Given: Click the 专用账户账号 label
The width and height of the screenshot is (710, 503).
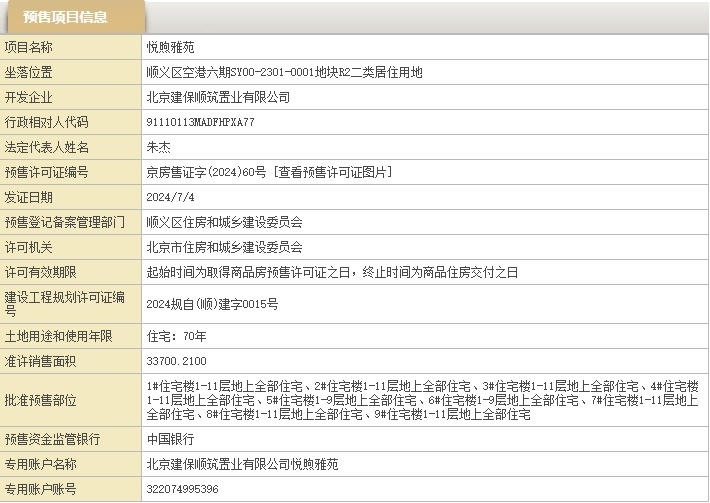Looking at the screenshot, I should pos(41,489).
